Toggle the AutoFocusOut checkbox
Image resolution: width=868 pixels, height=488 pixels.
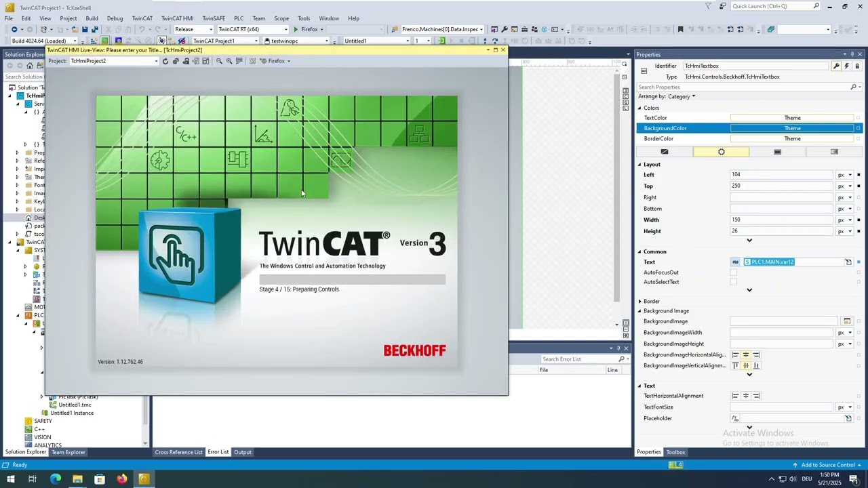tap(733, 272)
